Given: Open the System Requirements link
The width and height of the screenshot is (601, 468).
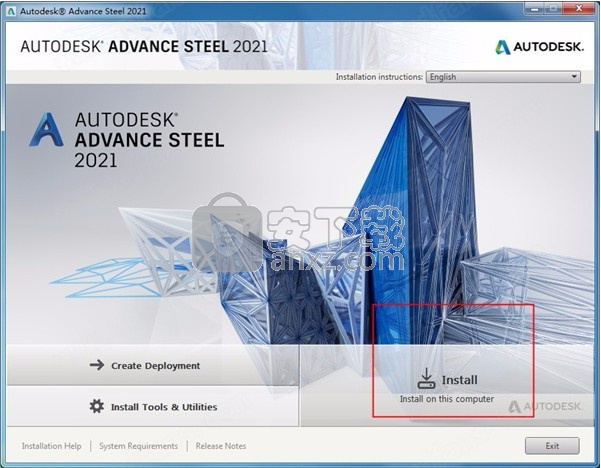Looking at the screenshot, I should [138, 446].
